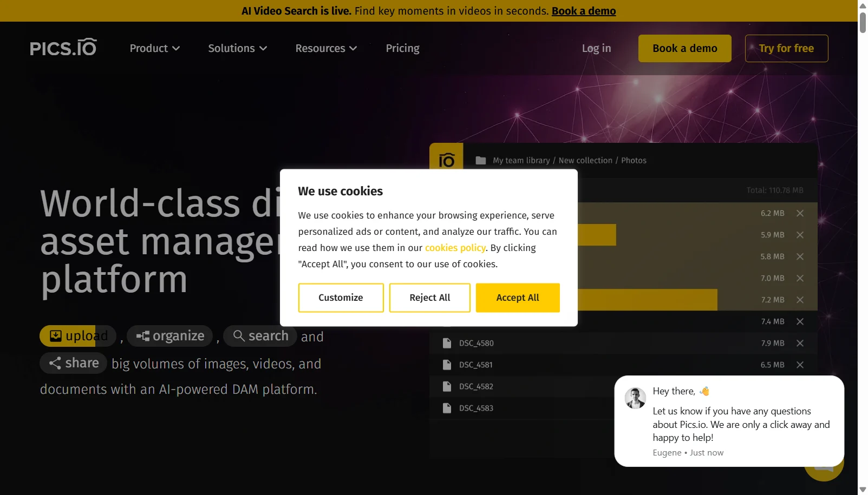The height and width of the screenshot is (495, 868).
Task: Click the Book a demo button in header
Action: 684,48
